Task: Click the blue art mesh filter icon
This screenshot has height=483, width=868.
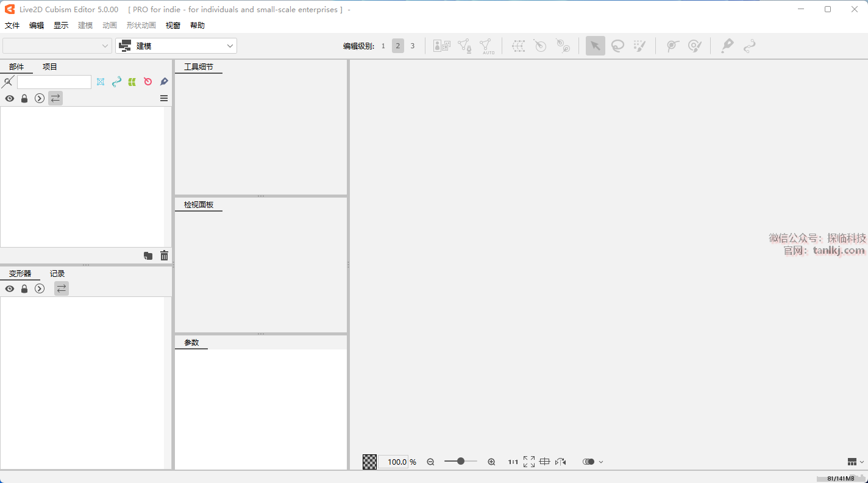Action: [x=101, y=82]
